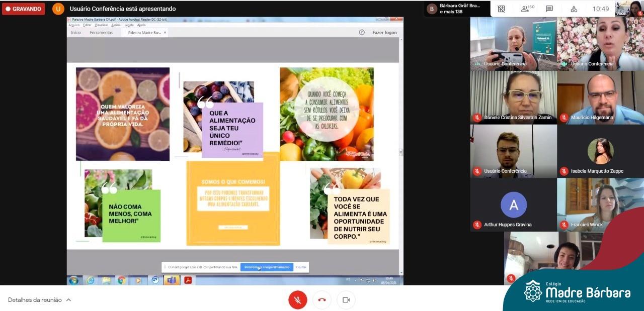Expand the Detalhes da reunião chevron
The width and height of the screenshot is (644, 311).
pyautogui.click(x=69, y=300)
